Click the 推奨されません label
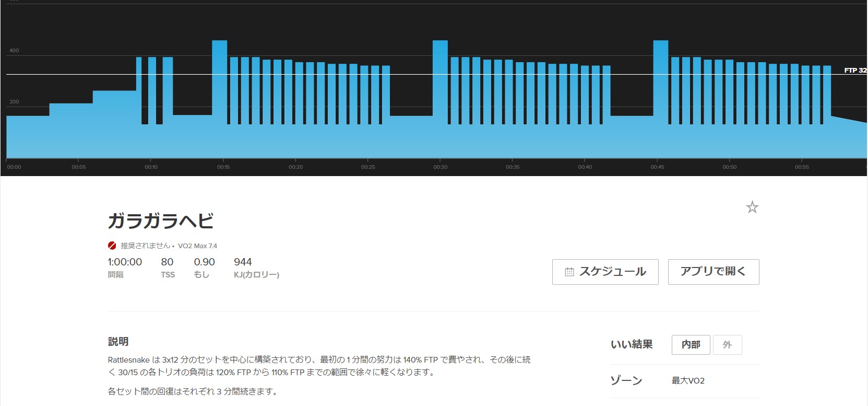 (x=146, y=246)
